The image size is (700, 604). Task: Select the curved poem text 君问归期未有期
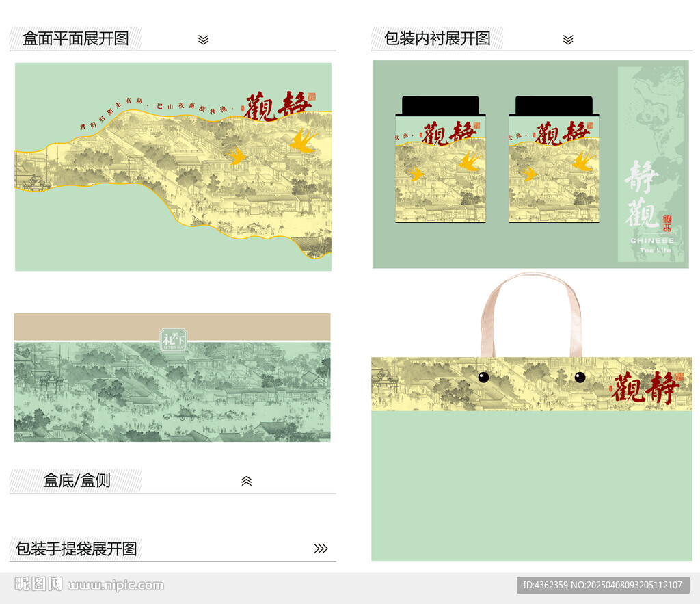pyautogui.click(x=111, y=114)
